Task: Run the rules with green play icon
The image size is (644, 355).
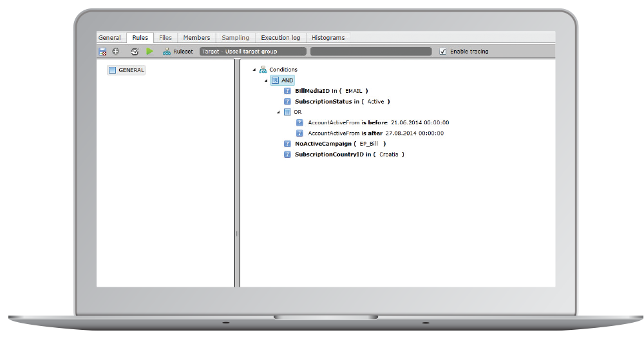Action: [150, 52]
